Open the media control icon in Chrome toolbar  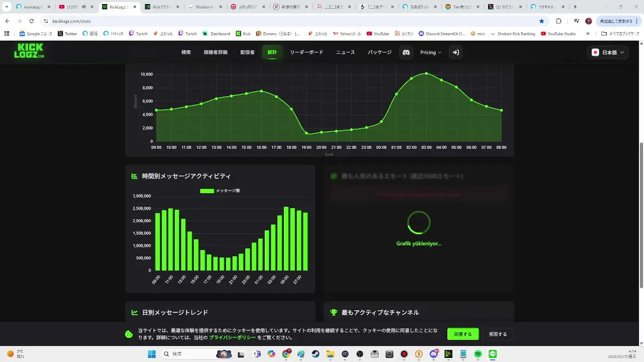tap(576, 21)
